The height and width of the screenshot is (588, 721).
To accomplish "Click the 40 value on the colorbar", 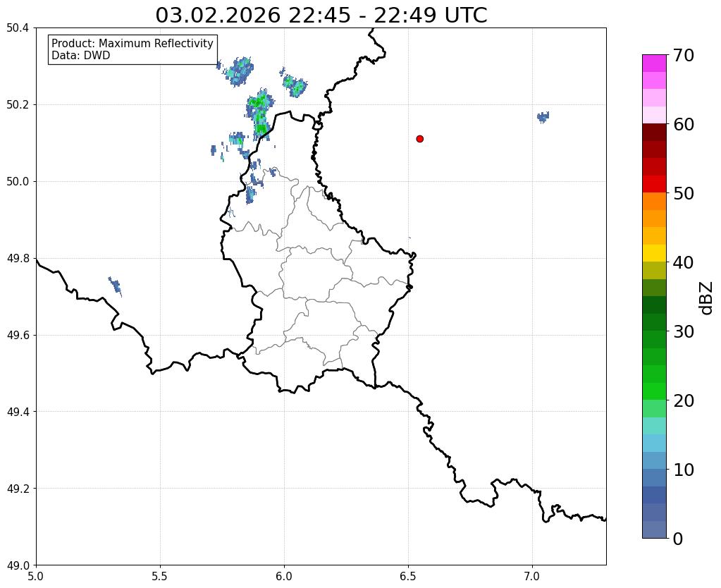I will [x=684, y=262].
